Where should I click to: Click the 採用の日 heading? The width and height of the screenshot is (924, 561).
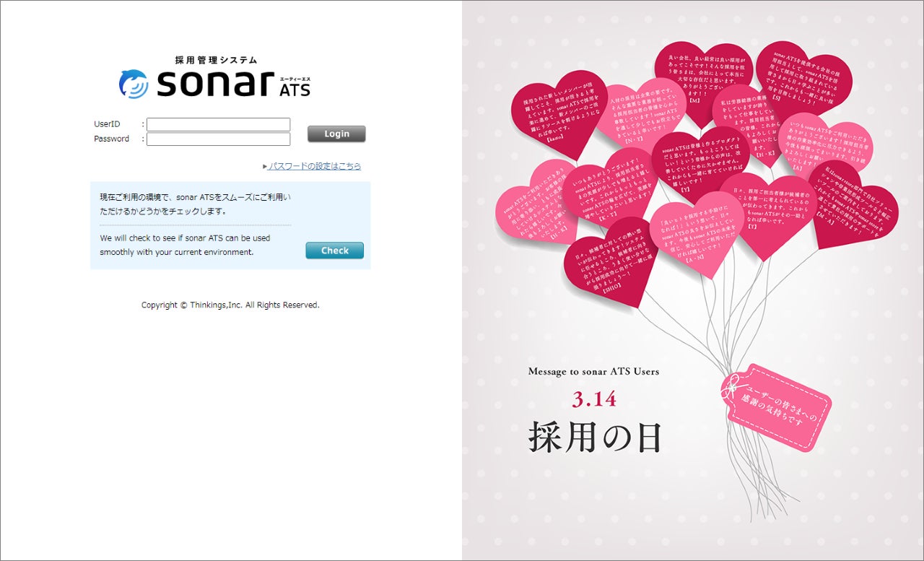(x=595, y=436)
